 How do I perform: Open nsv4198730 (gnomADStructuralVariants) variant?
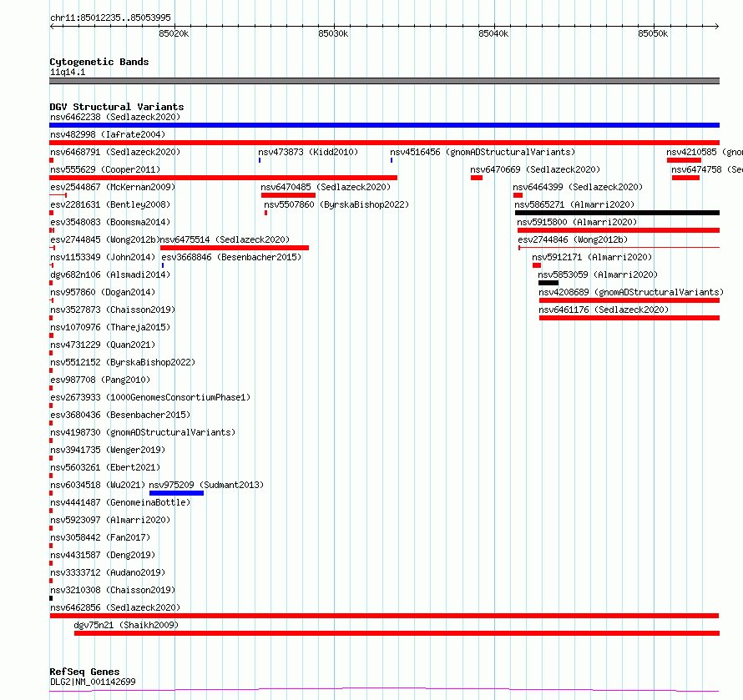(x=143, y=432)
